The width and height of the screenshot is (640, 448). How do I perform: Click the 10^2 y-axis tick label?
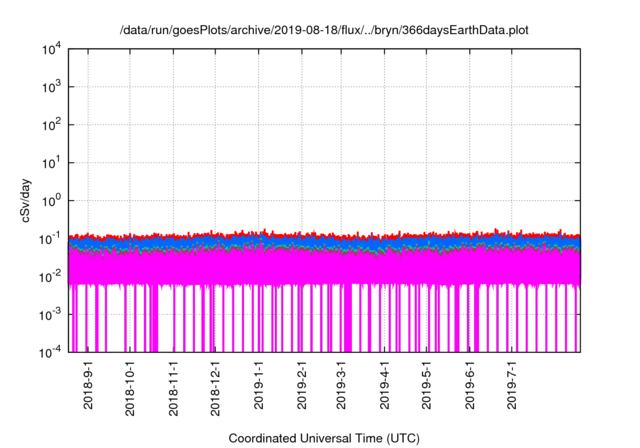click(52, 125)
